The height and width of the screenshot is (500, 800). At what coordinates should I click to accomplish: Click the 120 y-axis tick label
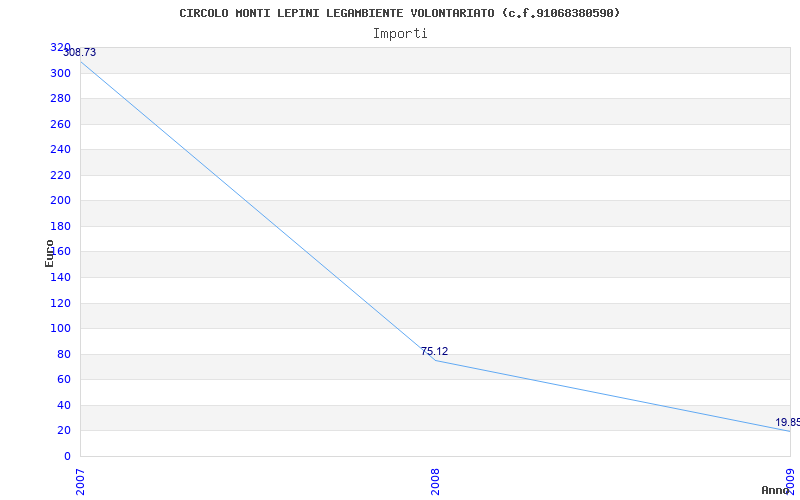coord(60,303)
